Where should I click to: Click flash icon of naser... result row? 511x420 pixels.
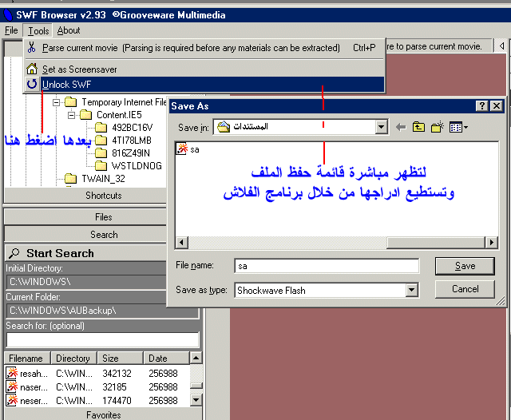(12, 386)
